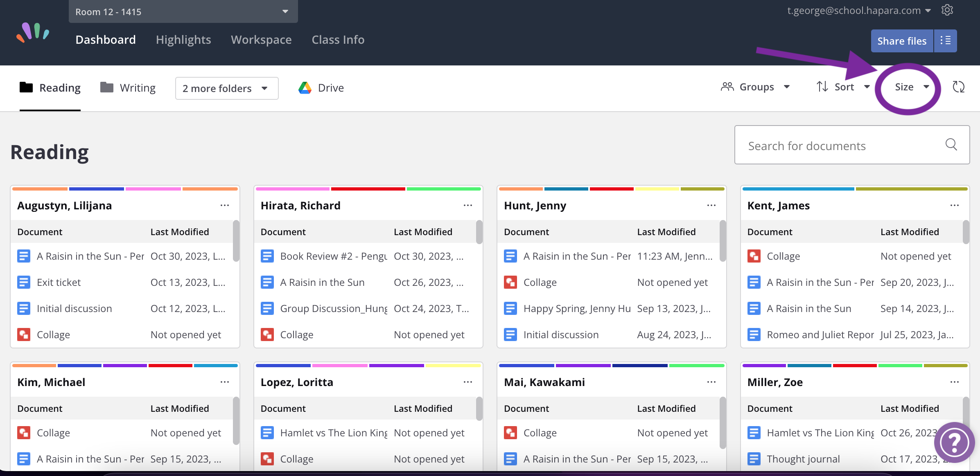980x476 pixels.
Task: Open Exit ticket document link
Action: click(x=59, y=283)
